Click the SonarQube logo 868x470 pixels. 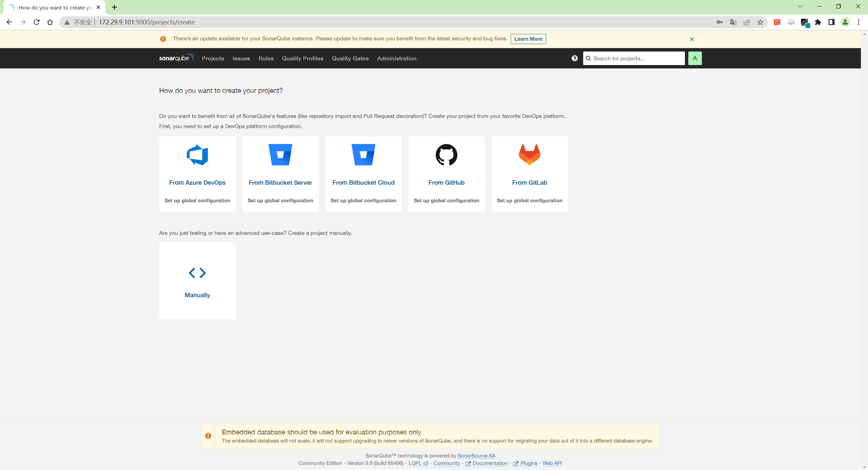176,58
